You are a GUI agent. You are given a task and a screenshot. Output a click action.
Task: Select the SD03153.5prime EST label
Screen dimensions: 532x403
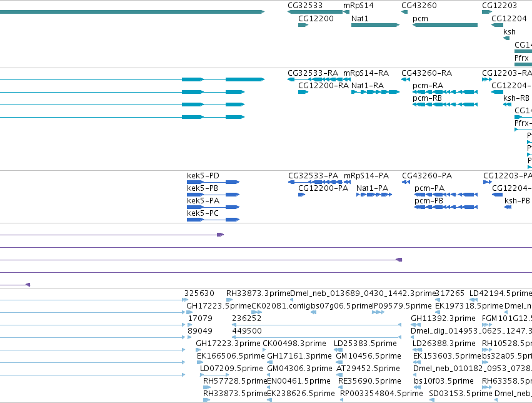460,394
